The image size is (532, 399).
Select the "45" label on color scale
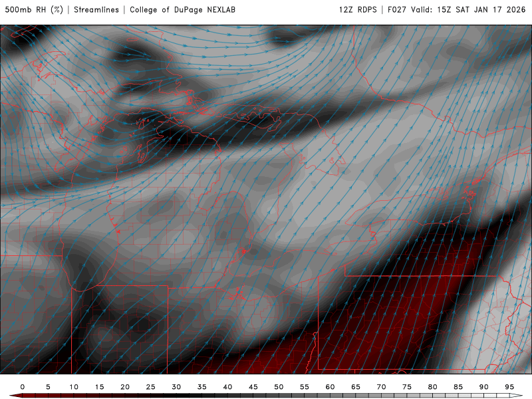[253, 387]
